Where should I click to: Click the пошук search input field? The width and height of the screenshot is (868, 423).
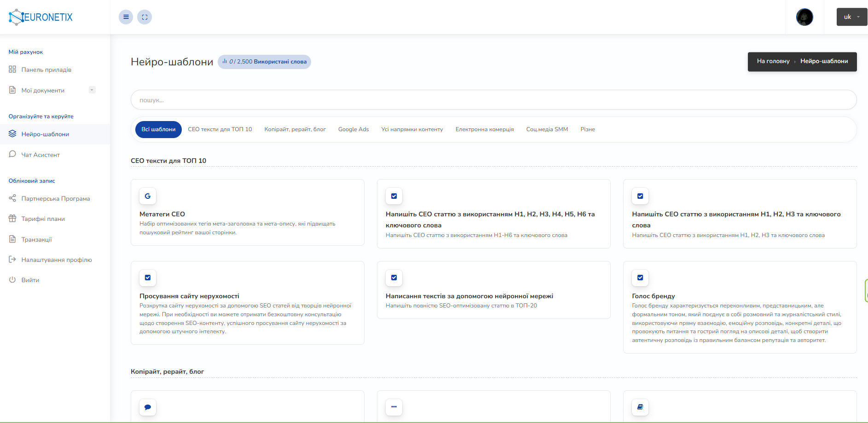point(493,100)
